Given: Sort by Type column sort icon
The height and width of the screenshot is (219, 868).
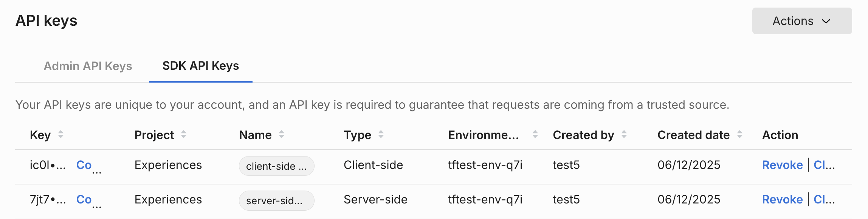Looking at the screenshot, I should (381, 135).
